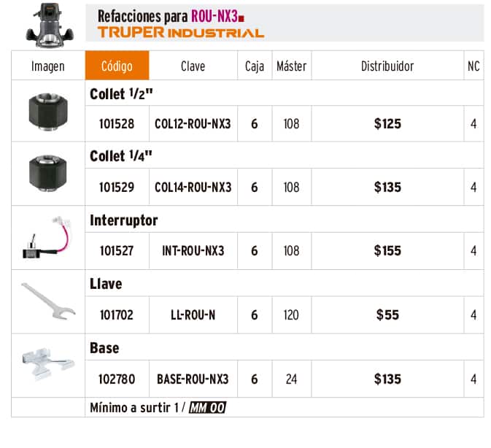The image size is (491, 448).
Task: Click the $55 Llave price
Action: [x=387, y=315]
